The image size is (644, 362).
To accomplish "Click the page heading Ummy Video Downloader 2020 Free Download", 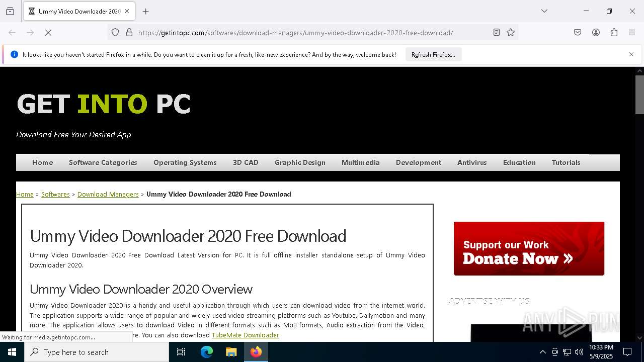I will (x=188, y=236).
